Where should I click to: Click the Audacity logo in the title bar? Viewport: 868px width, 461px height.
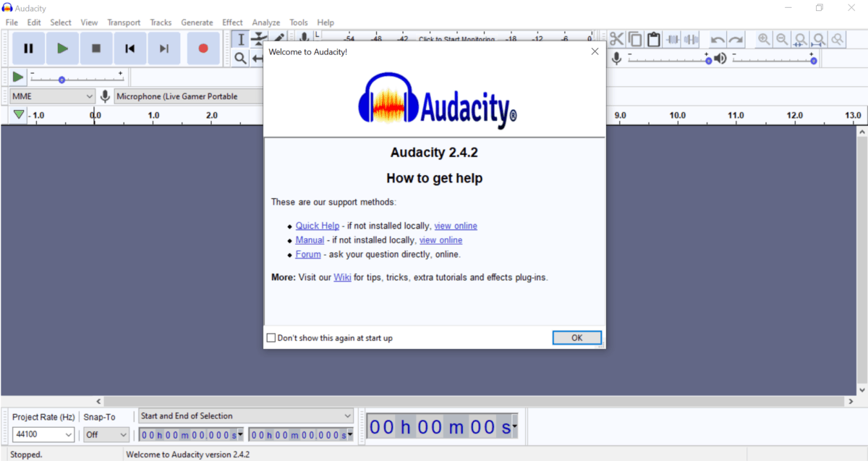[8, 7]
